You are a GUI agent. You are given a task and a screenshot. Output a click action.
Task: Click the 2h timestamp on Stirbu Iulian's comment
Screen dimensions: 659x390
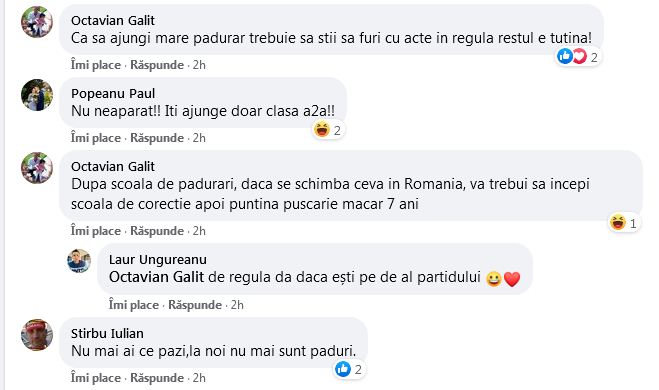[199, 378]
